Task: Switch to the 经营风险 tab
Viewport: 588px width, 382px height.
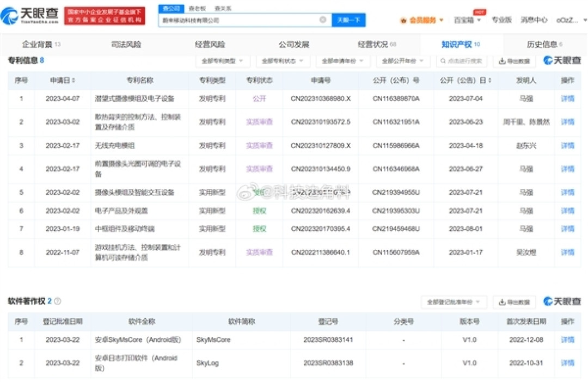Action: [210, 44]
